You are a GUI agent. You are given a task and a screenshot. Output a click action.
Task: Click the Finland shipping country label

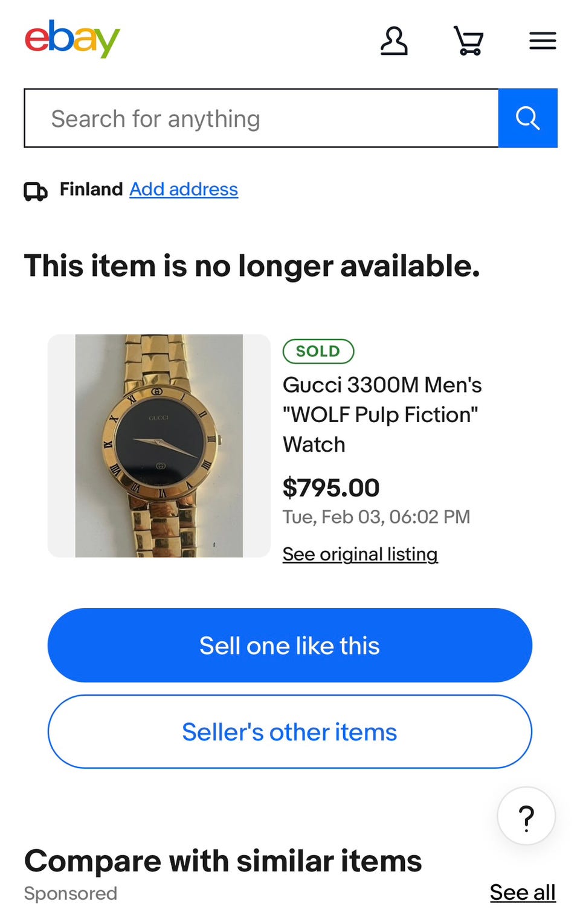click(x=91, y=190)
